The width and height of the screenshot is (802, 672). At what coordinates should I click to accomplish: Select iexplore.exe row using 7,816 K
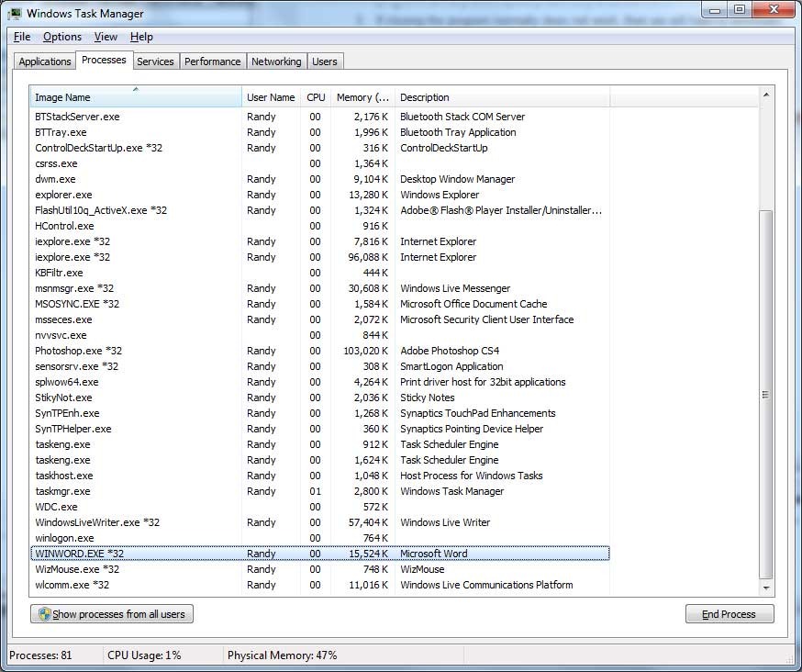click(x=319, y=241)
